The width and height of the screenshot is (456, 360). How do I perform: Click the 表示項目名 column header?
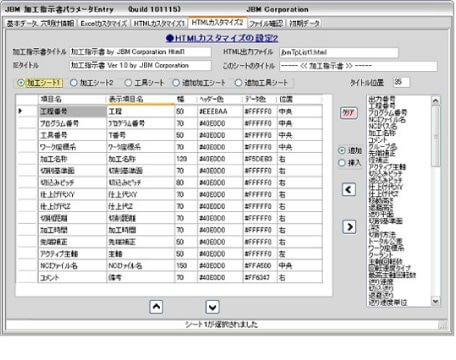coord(140,99)
